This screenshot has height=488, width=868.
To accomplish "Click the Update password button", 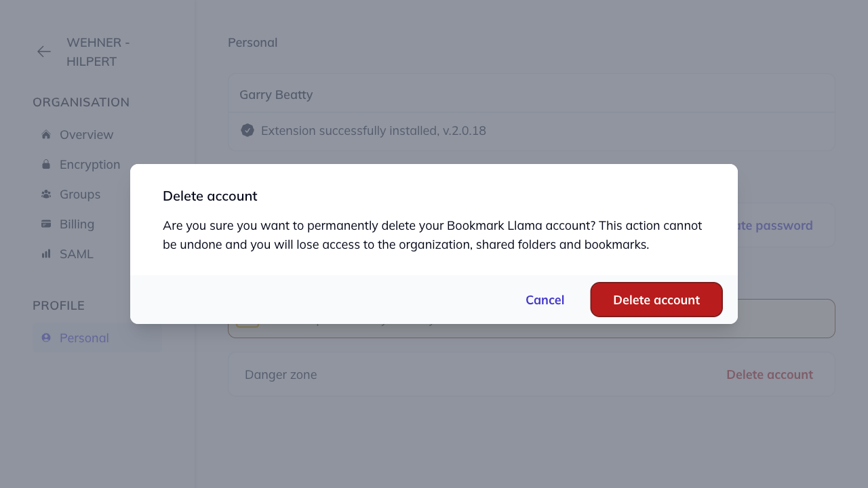I will point(770,225).
